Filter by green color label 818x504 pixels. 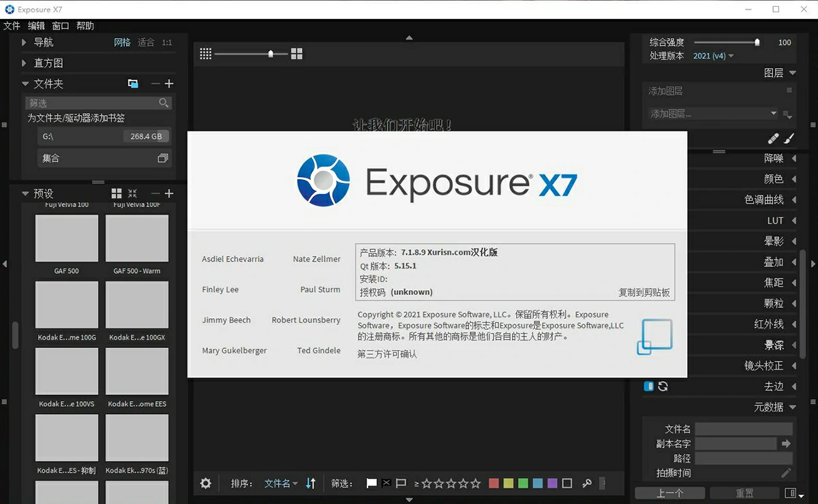[x=523, y=484]
